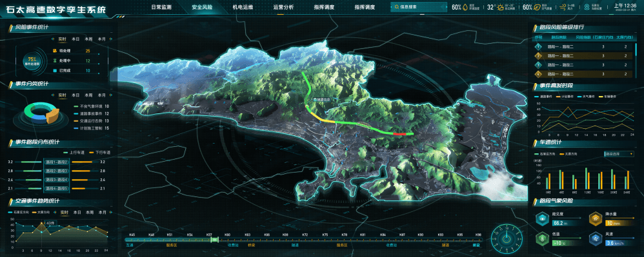644x257 pixels.
Task: Open the 路段选择 dropdown
Action: coord(619,154)
